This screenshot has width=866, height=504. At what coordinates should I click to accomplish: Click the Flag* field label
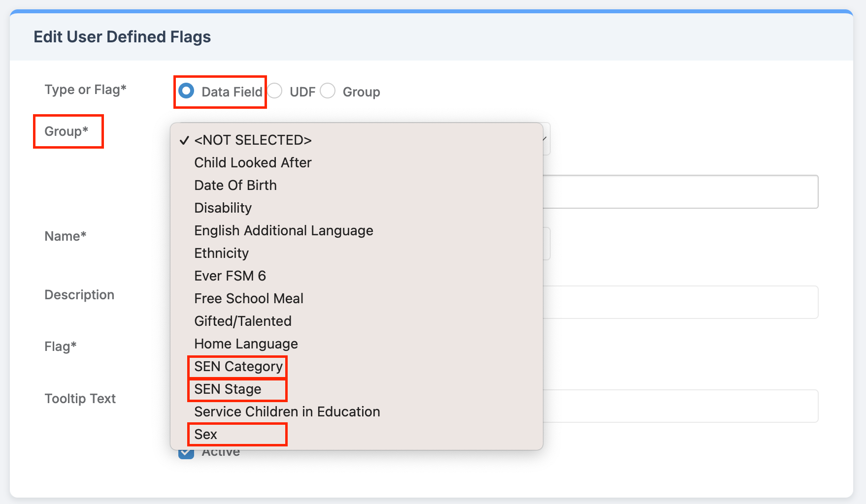(x=61, y=346)
